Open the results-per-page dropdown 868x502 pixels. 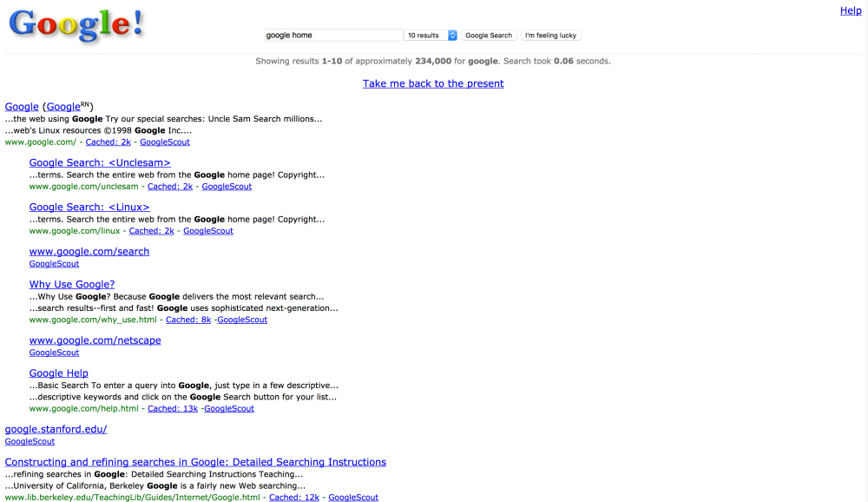click(x=430, y=35)
